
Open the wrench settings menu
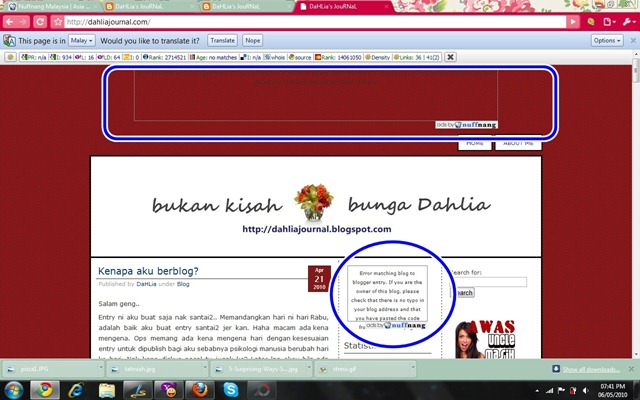[629, 22]
